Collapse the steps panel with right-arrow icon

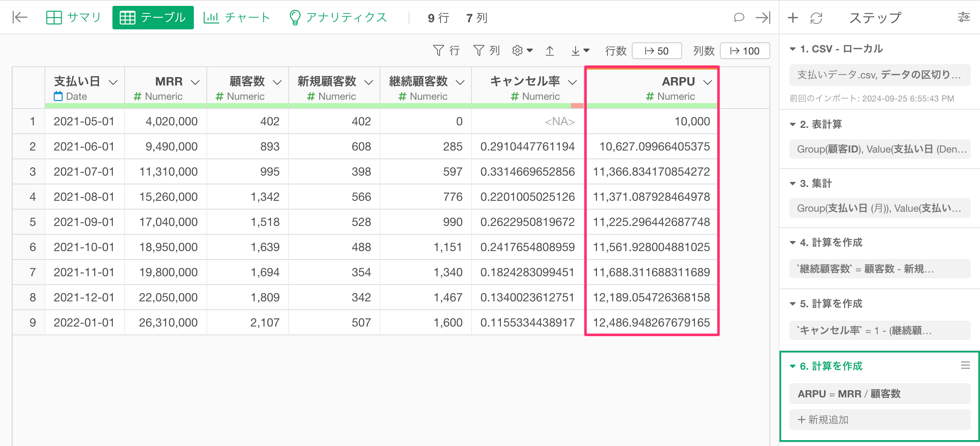(763, 17)
